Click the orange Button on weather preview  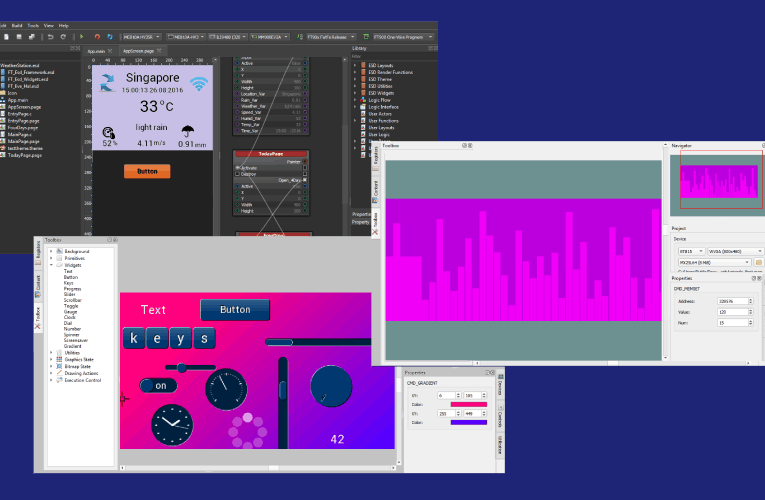tap(147, 171)
